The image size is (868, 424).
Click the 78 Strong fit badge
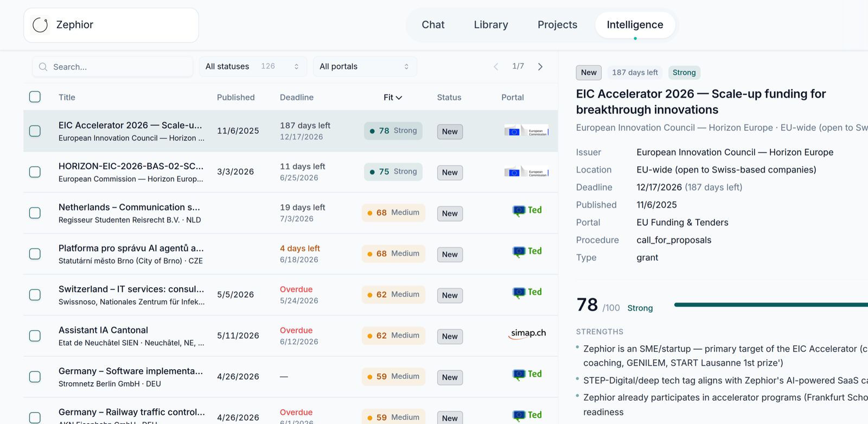393,131
